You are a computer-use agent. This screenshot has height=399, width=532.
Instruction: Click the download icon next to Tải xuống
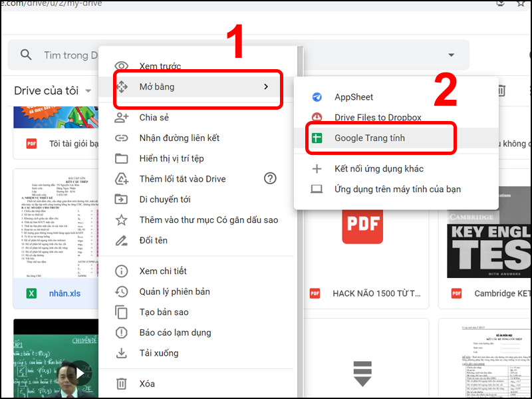[122, 353]
